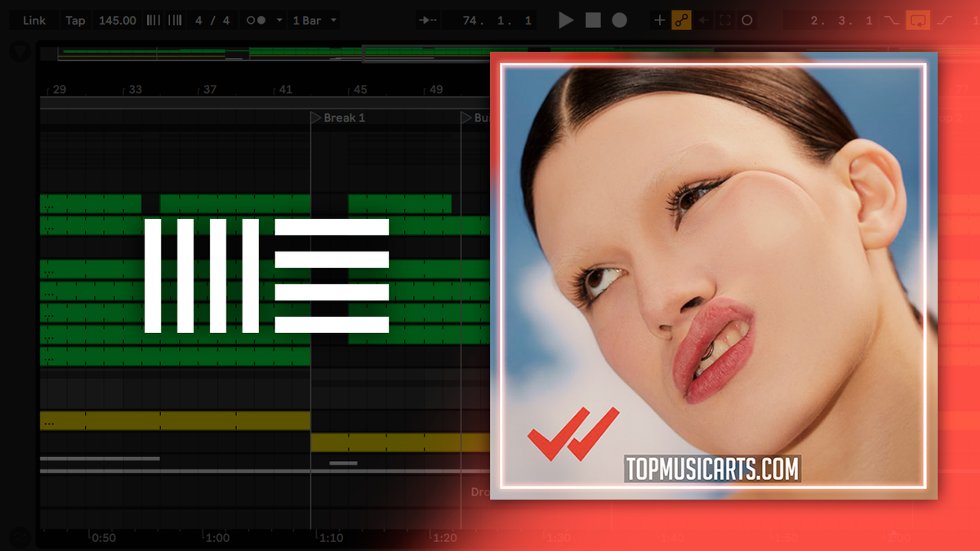Viewport: 980px width, 551px height.
Task: Click the Phase Nudge Up bars icon
Action: click(x=174, y=20)
